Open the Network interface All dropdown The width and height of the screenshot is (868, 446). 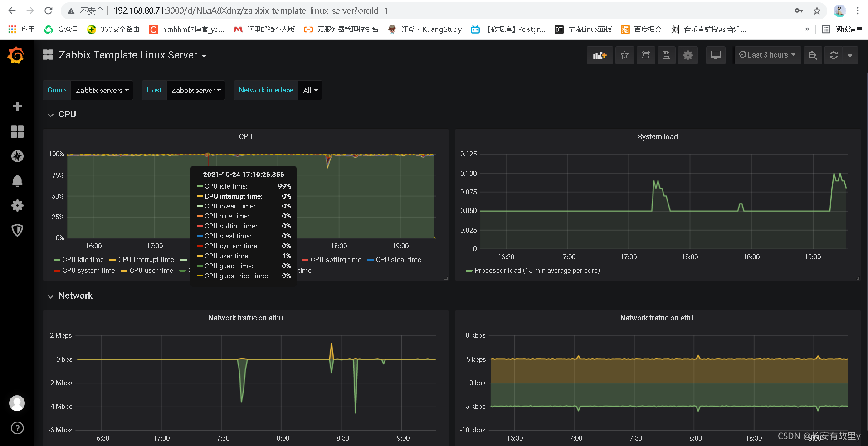click(310, 90)
